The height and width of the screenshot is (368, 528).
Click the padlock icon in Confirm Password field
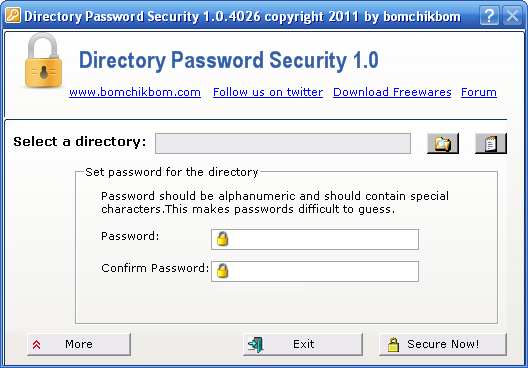(x=222, y=271)
